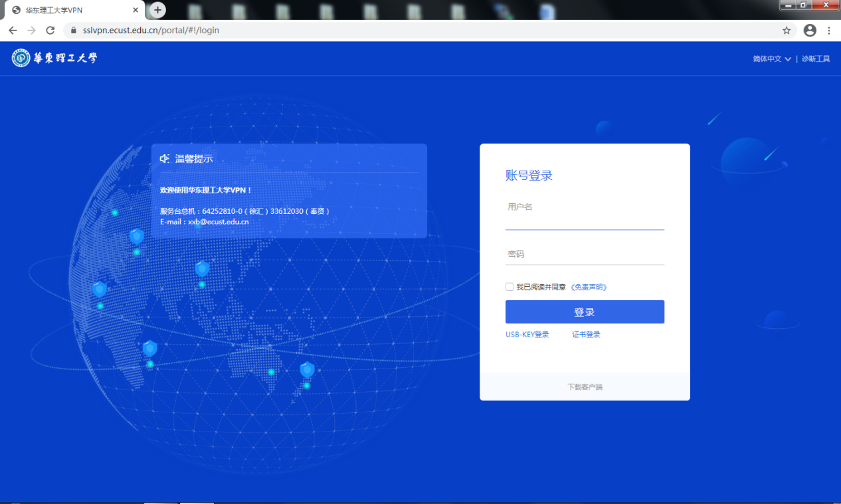
Task: Open the Chrome profile account icon
Action: pyautogui.click(x=810, y=31)
